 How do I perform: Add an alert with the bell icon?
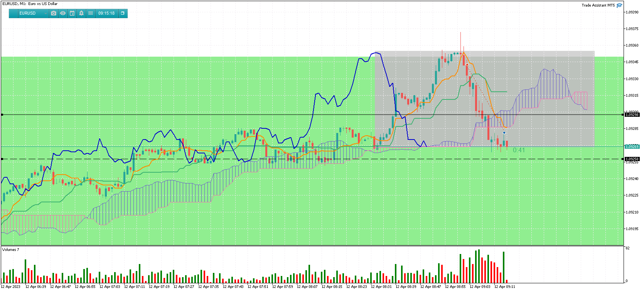point(81,13)
